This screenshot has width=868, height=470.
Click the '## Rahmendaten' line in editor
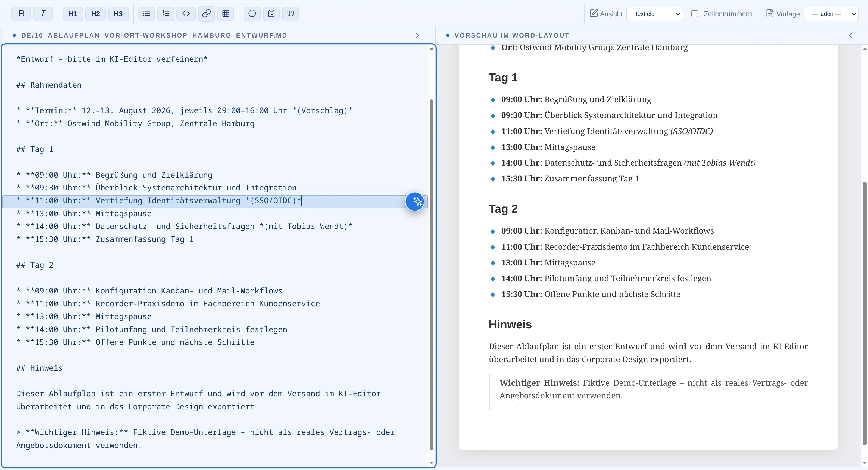click(x=49, y=85)
